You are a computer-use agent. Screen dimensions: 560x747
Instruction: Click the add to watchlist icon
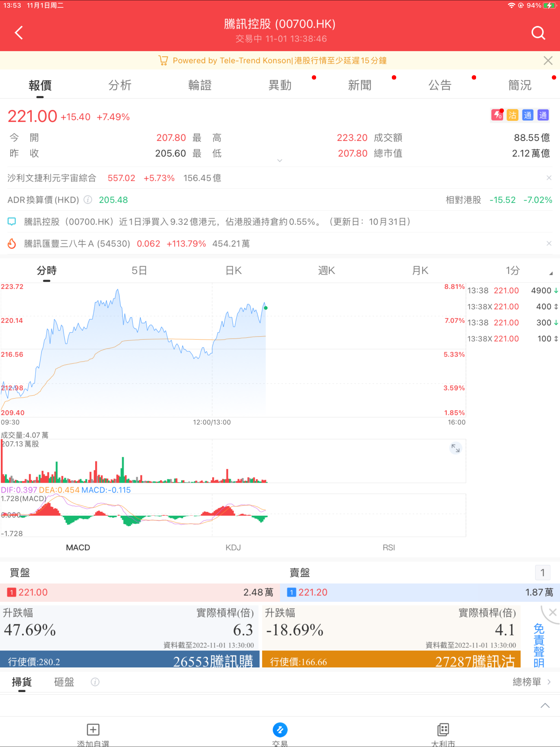pos(93,730)
